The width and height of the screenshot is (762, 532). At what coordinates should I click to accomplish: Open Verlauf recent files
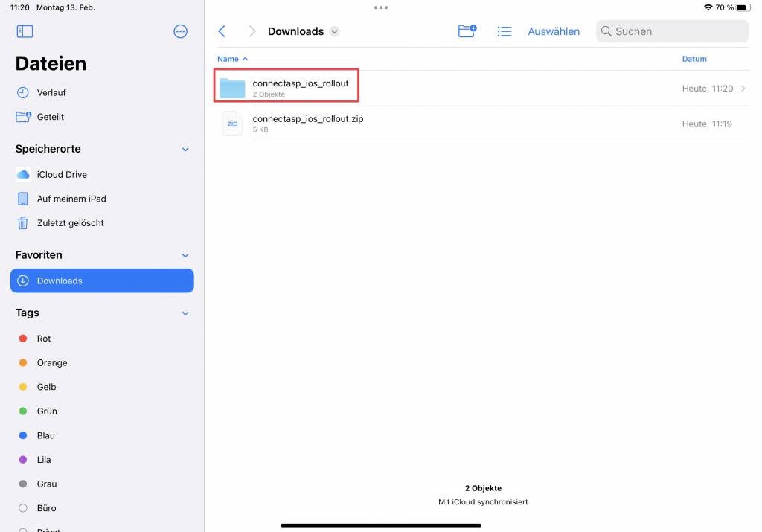click(x=51, y=92)
